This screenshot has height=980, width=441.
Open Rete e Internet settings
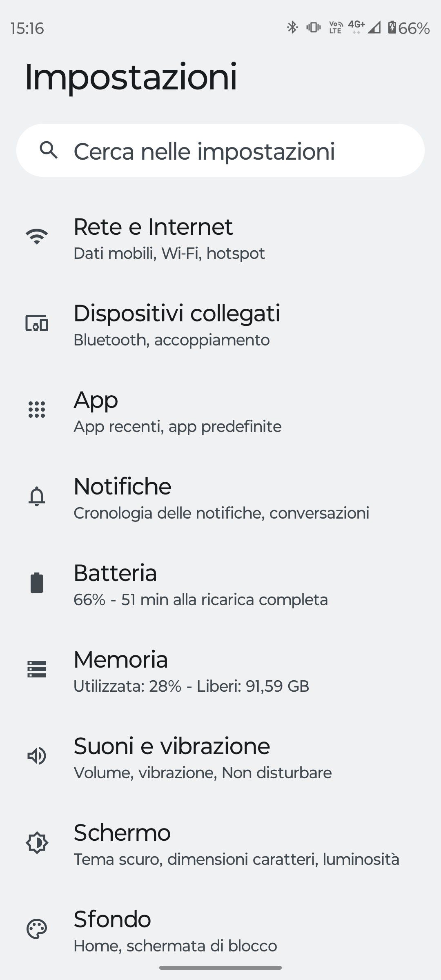(169, 239)
